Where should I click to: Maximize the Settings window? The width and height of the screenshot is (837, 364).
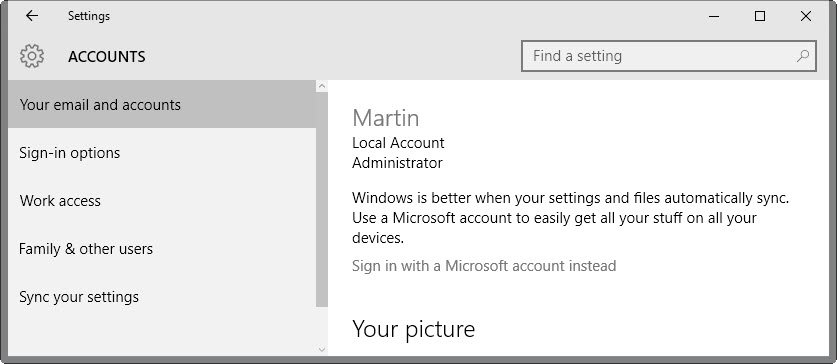760,16
